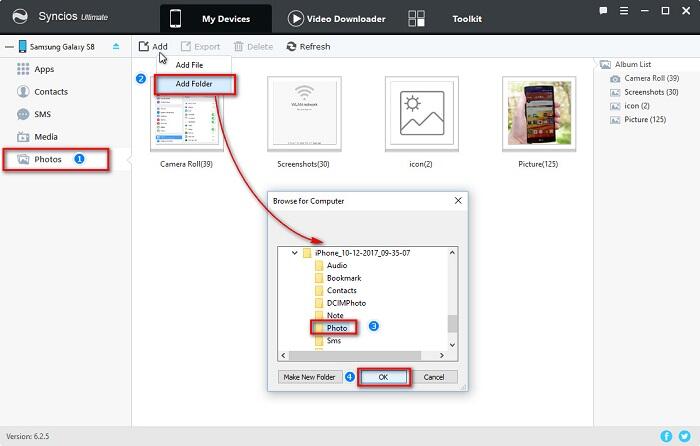Click the Refresh toolbar button
The width and height of the screenshot is (700, 446).
click(x=308, y=46)
